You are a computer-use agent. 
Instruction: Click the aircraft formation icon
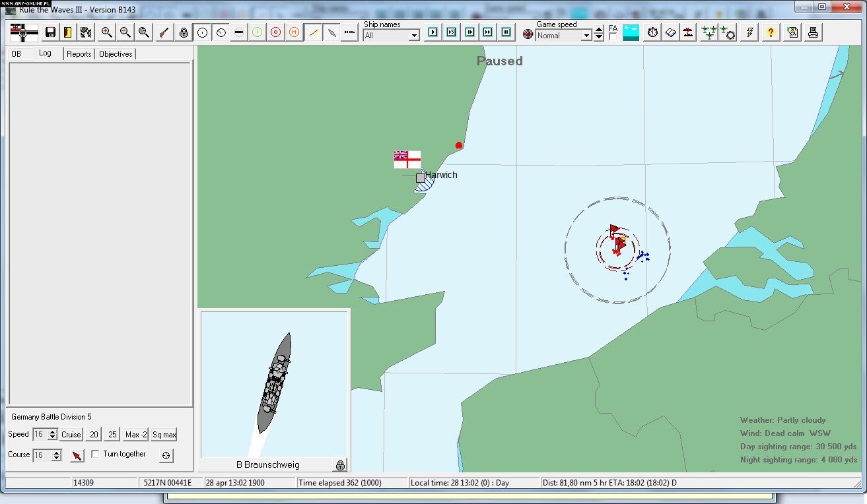(709, 32)
